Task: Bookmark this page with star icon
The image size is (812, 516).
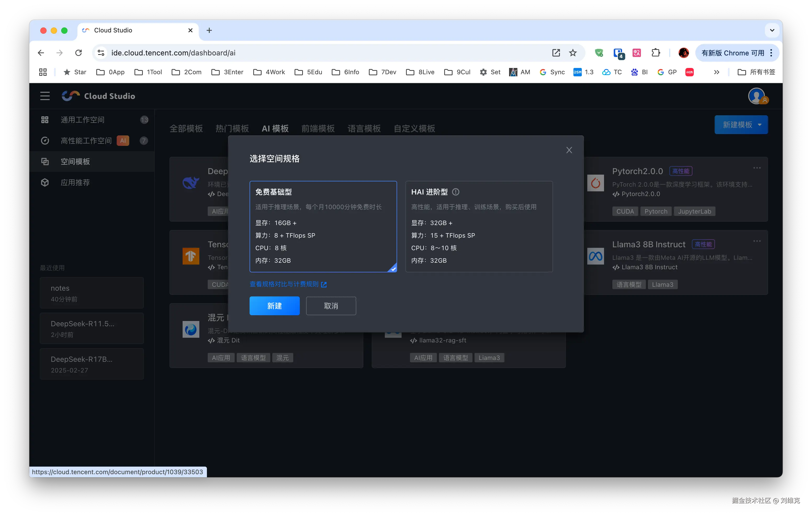Action: point(573,53)
